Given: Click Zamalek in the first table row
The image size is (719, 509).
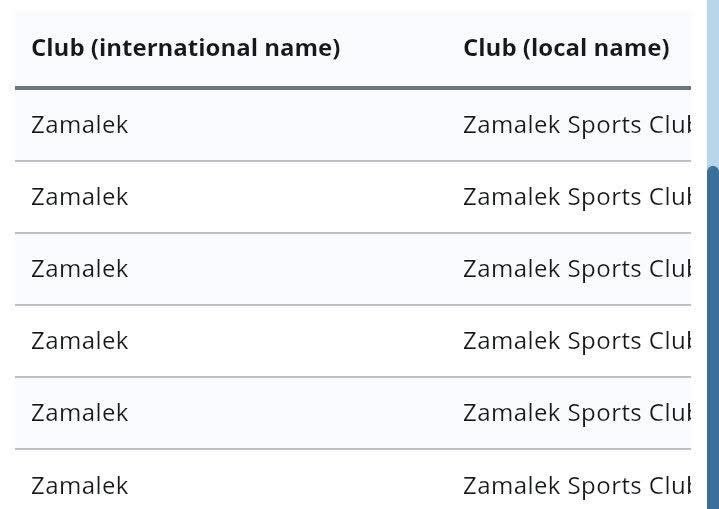Looking at the screenshot, I should point(80,125).
